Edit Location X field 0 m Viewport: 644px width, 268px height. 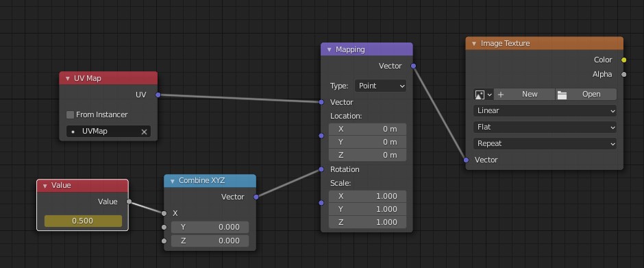[x=368, y=129]
